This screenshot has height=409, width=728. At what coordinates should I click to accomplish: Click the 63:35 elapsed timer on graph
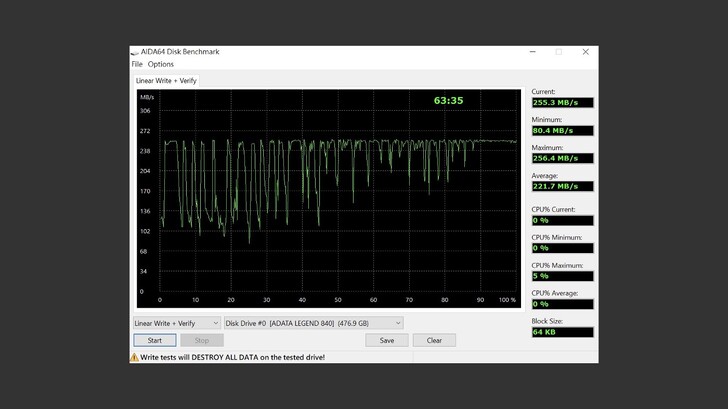coord(448,100)
